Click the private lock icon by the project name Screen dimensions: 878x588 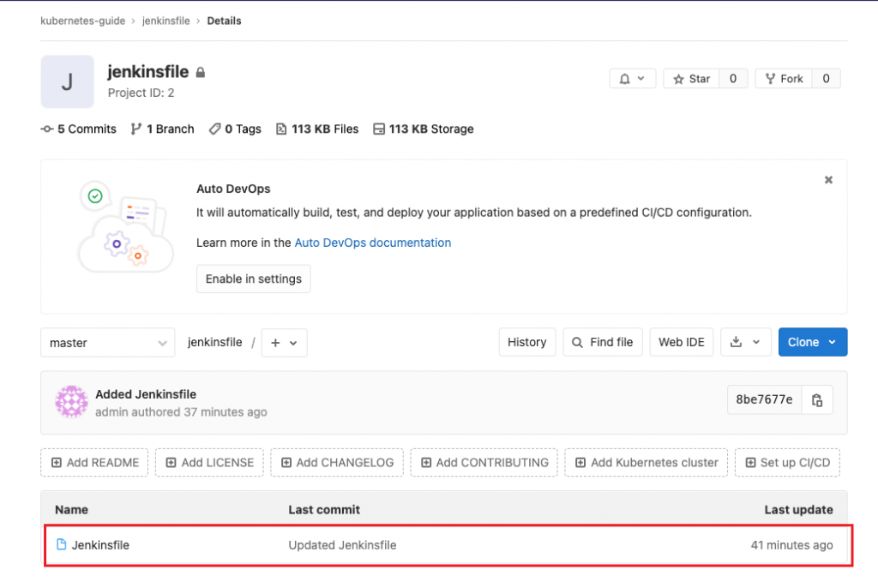pos(201,73)
